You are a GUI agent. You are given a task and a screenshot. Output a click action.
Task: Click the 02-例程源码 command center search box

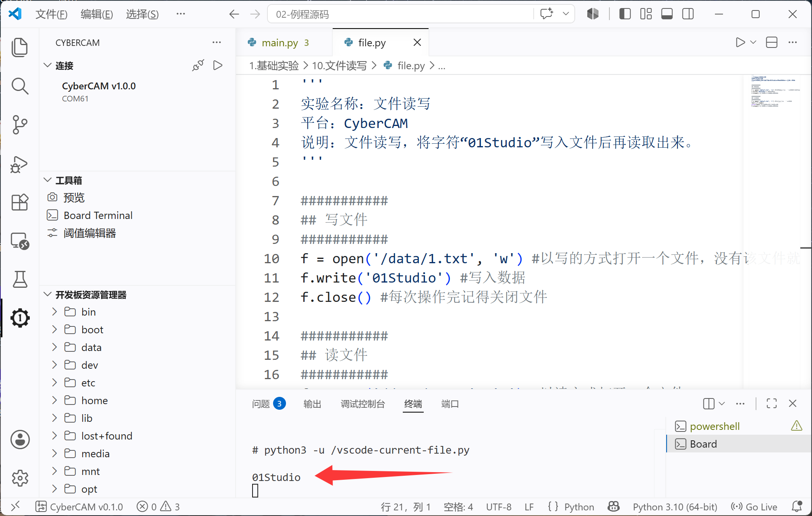click(x=400, y=14)
